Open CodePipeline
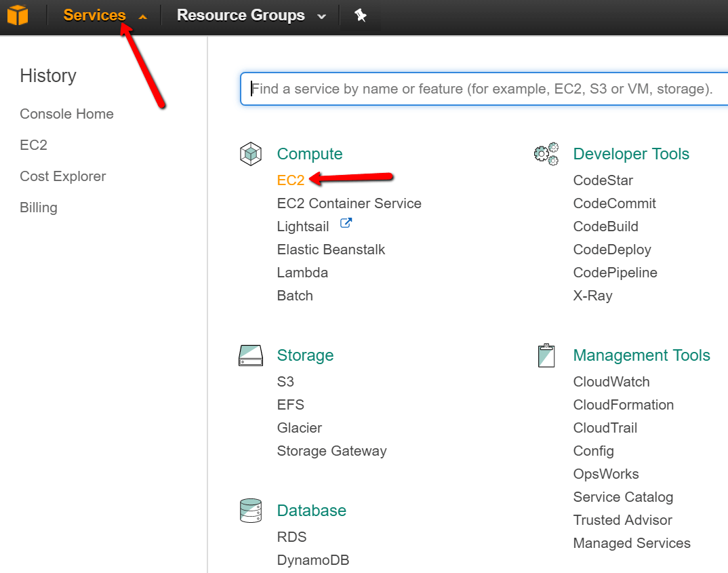 point(615,273)
